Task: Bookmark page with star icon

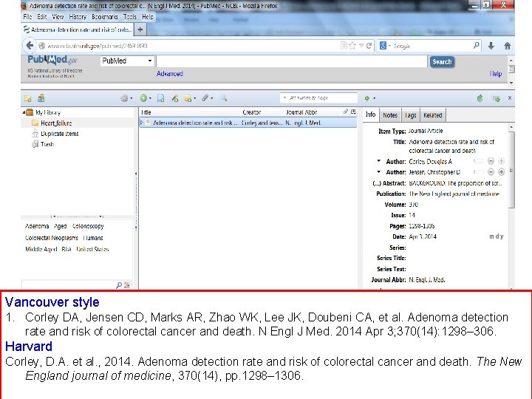Action: pos(352,46)
